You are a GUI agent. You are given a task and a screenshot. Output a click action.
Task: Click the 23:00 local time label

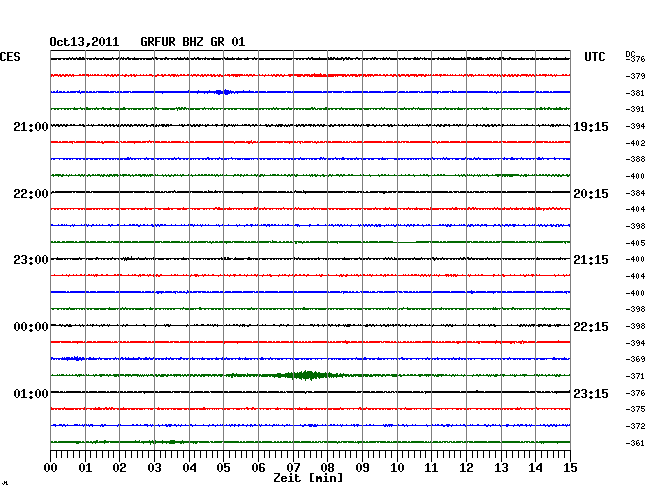(31, 260)
